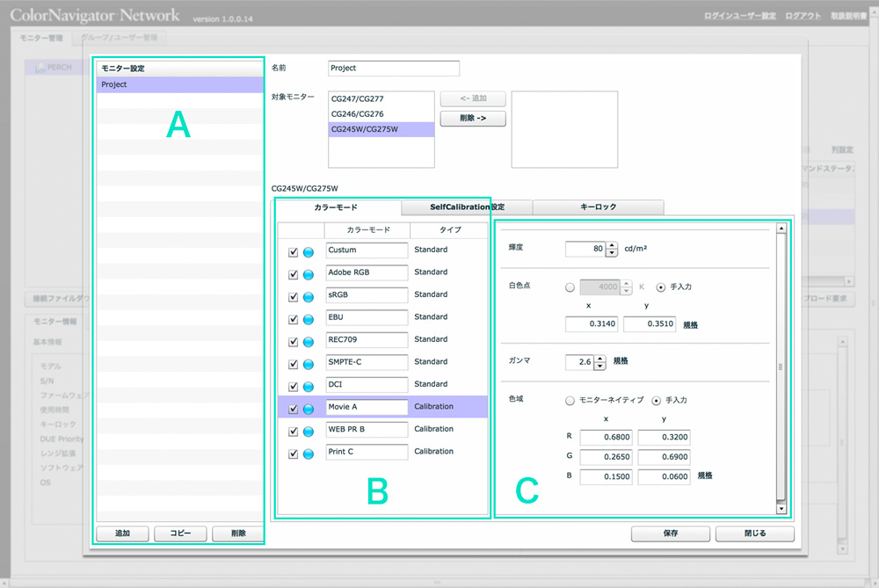Image resolution: width=879 pixels, height=588 pixels.
Task: Click the 削除 -> button for target monitors
Action: pyautogui.click(x=473, y=119)
